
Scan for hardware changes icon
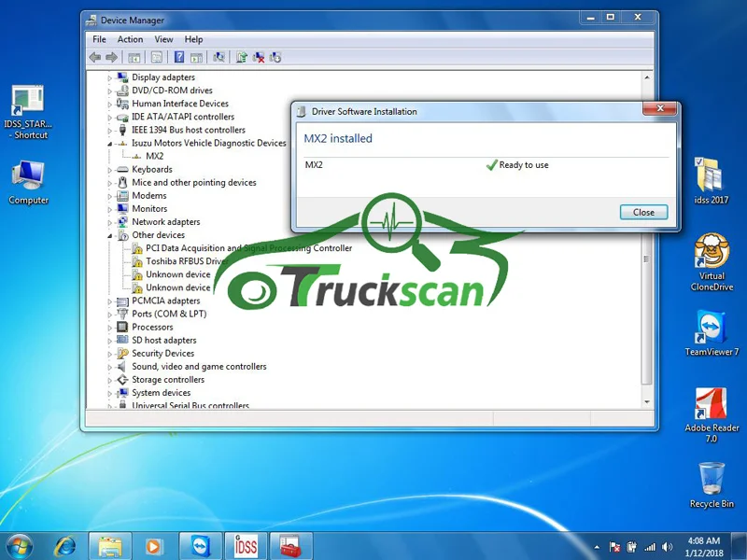click(218, 58)
